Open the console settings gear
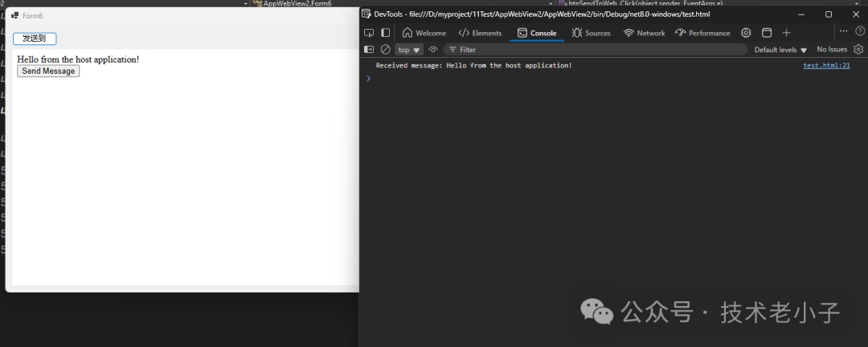The width and height of the screenshot is (868, 347). 858,50
